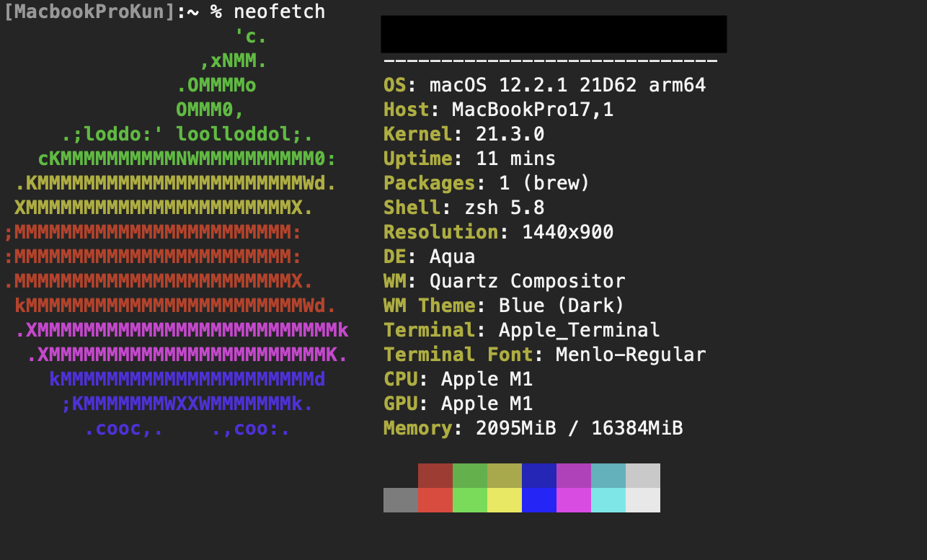Click the 'Blue (Dark)' theme value
Image resolution: width=927 pixels, height=560 pixels.
coord(562,306)
